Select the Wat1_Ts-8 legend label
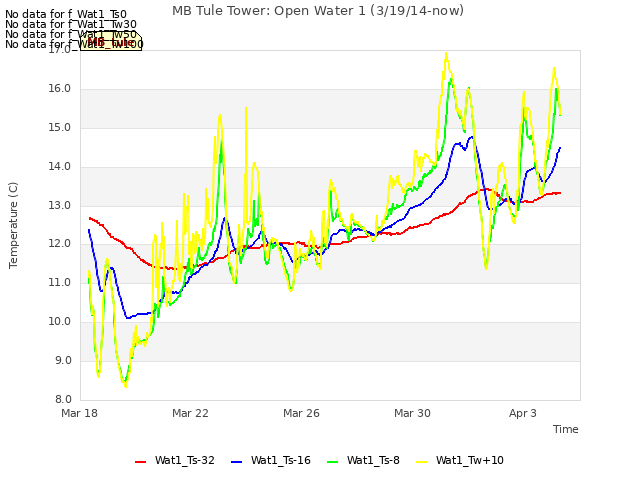 (x=373, y=460)
